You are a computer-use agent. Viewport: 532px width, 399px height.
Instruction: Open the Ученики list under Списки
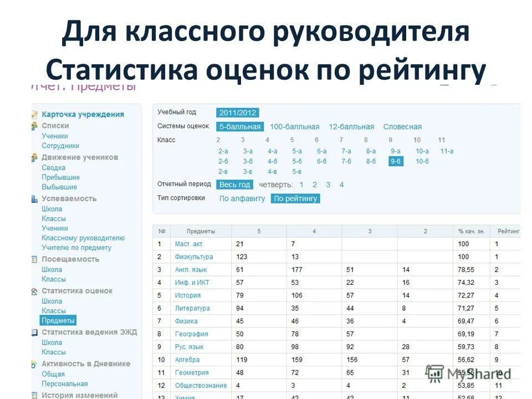[55, 136]
